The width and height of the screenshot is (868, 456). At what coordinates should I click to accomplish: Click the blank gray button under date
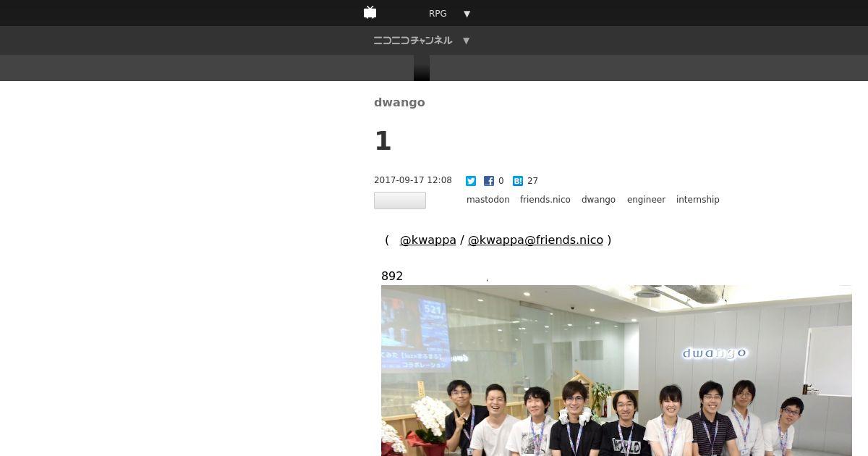(x=400, y=200)
